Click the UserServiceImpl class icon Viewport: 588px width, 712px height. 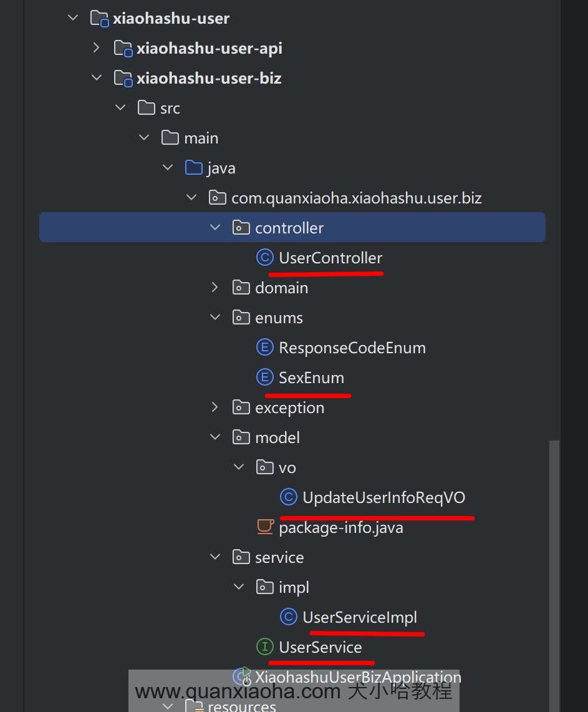[288, 617]
